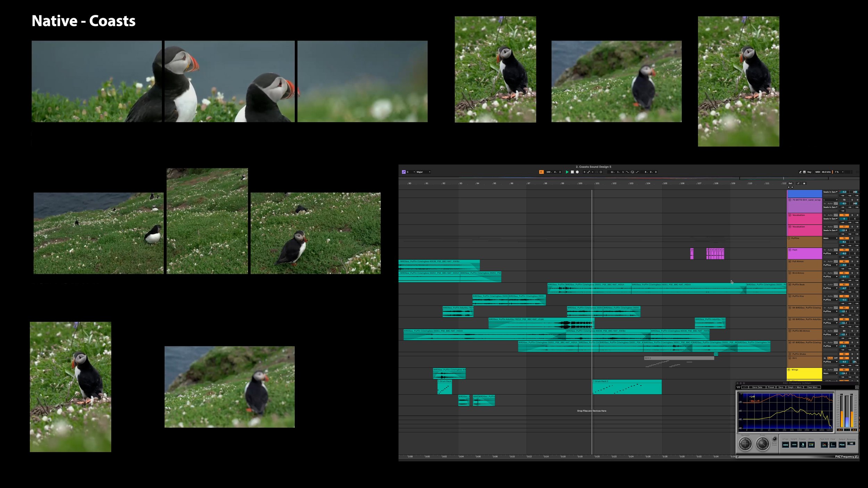Click the Key mapping mode switch
Image resolution: width=868 pixels, height=488 pixels.
point(809,172)
